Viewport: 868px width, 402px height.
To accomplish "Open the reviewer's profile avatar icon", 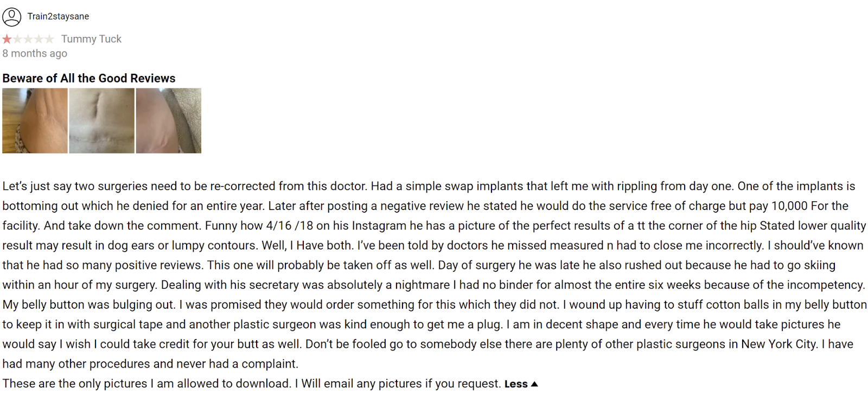I will click(11, 17).
